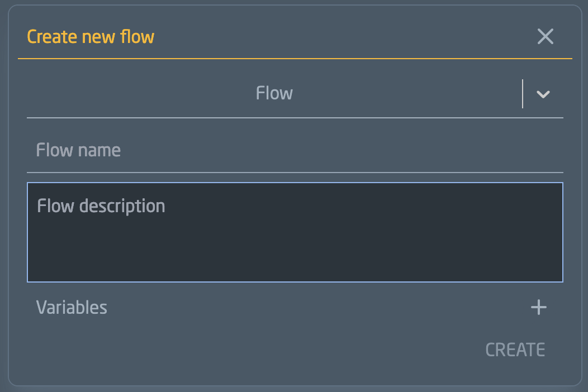Click the Variables label
Viewport: 588px width, 392px height.
coord(72,307)
